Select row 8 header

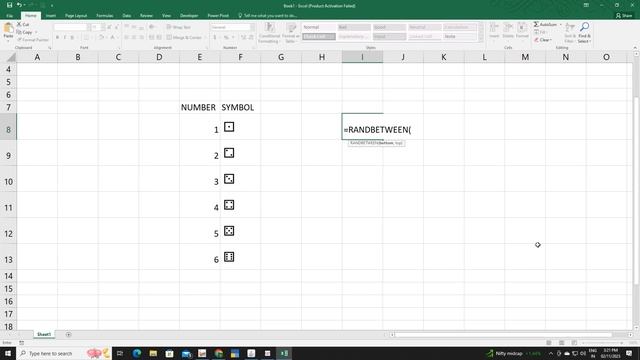pos(8,129)
